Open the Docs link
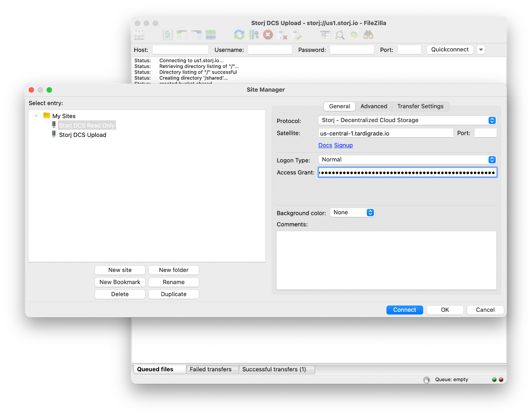The height and width of the screenshot is (417, 532). point(325,145)
